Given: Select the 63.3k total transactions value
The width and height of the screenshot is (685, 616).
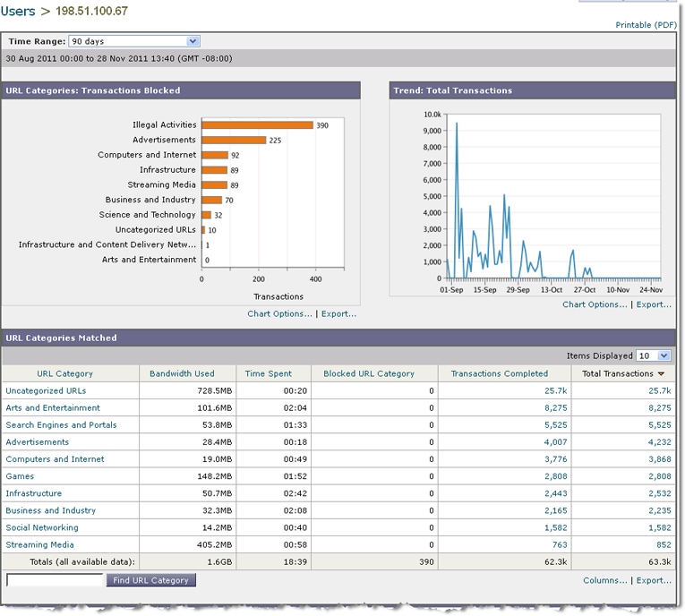Looking at the screenshot, I should (660, 561).
